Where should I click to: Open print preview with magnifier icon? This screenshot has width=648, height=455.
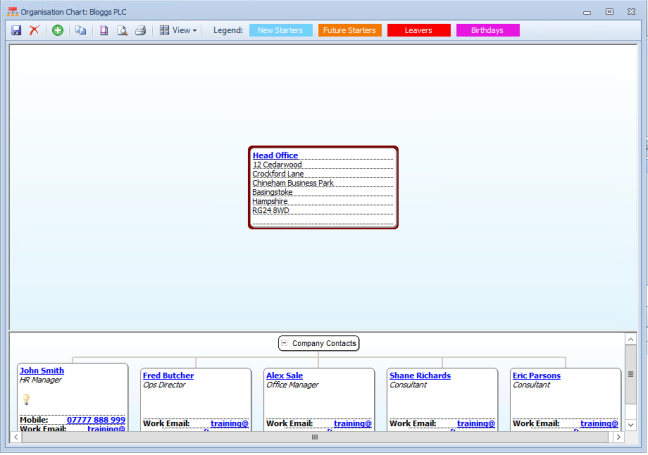coord(122,30)
